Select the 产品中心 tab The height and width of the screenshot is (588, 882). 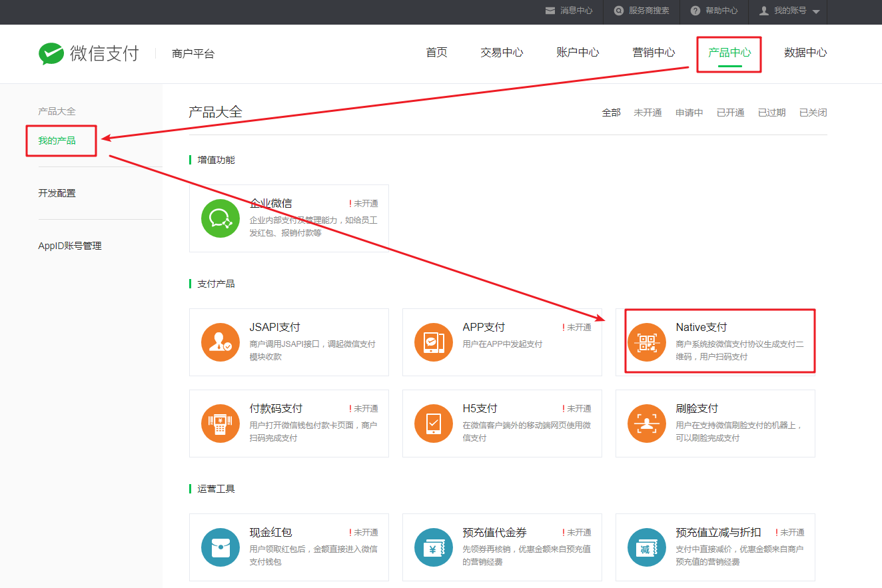729,53
